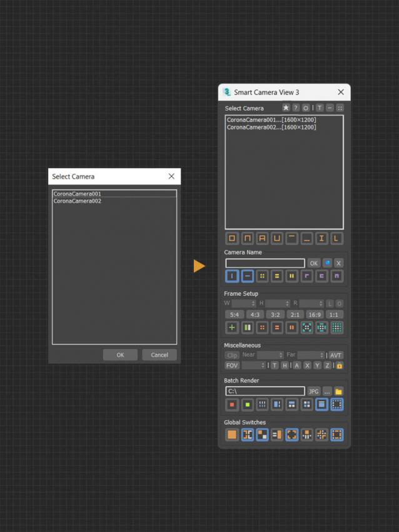Click the purple r-shaped icon under Camera Name
The image size is (399, 532).
306,276
